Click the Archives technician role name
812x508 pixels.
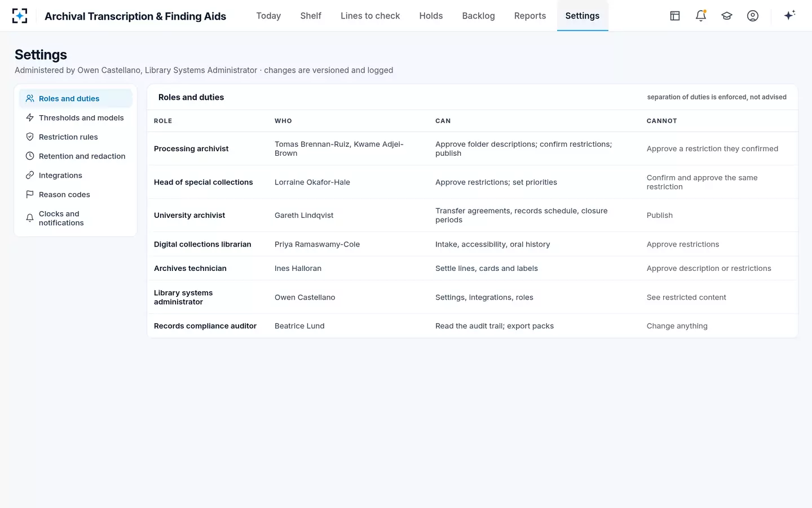pyautogui.click(x=190, y=268)
